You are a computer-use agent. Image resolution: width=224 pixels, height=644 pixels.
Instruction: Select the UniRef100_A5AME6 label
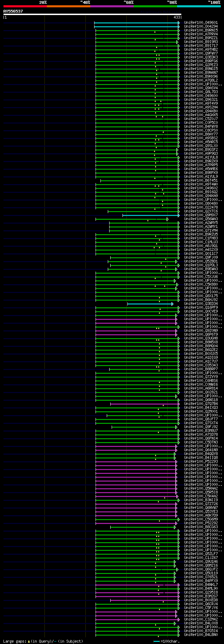[201, 169]
